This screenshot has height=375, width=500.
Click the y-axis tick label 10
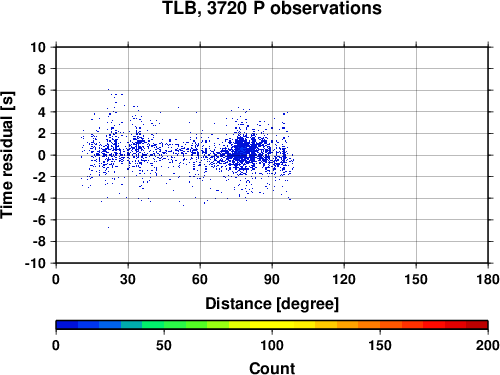point(38,47)
